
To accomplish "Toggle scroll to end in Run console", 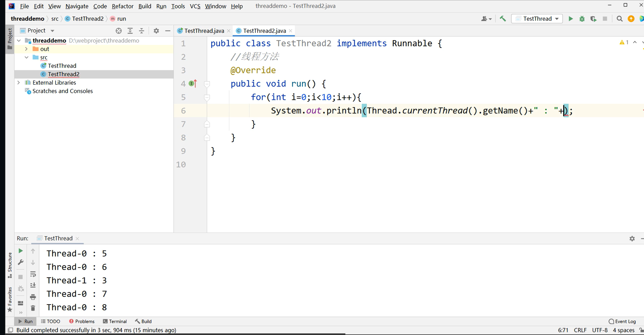I will pyautogui.click(x=33, y=285).
